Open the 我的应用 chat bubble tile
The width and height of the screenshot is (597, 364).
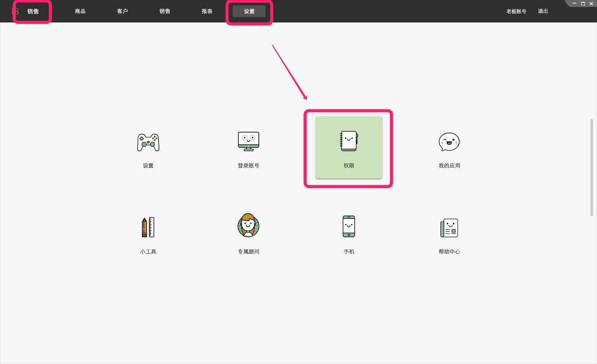coord(449,147)
